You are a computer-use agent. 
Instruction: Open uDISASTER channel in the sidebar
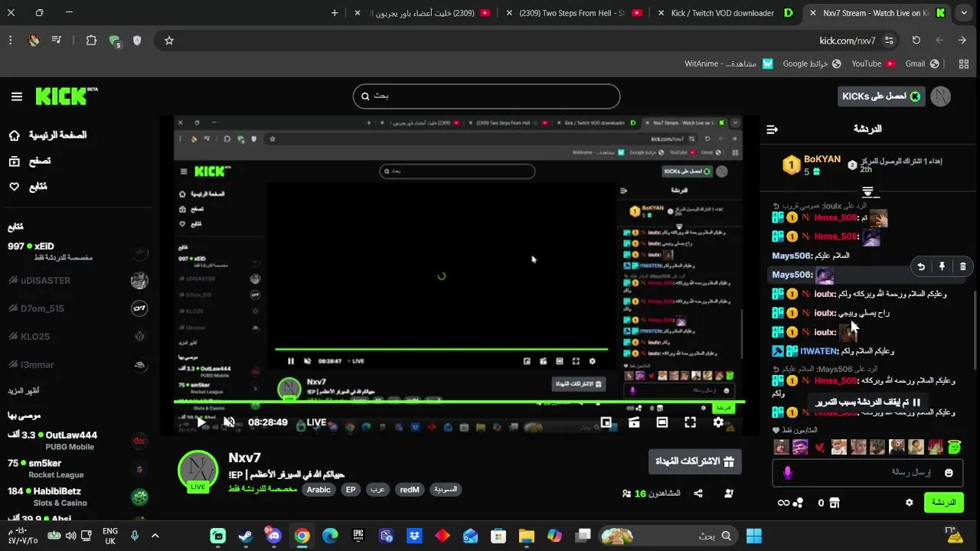77,281
